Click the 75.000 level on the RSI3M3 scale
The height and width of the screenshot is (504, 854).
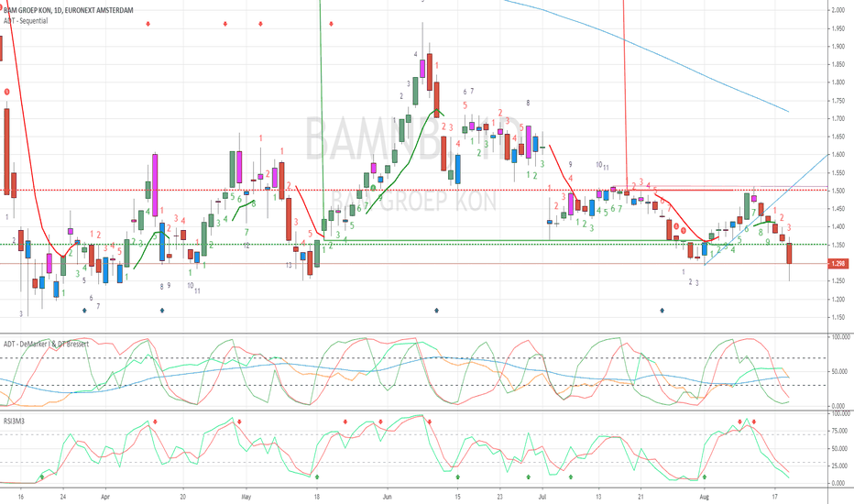click(x=838, y=431)
